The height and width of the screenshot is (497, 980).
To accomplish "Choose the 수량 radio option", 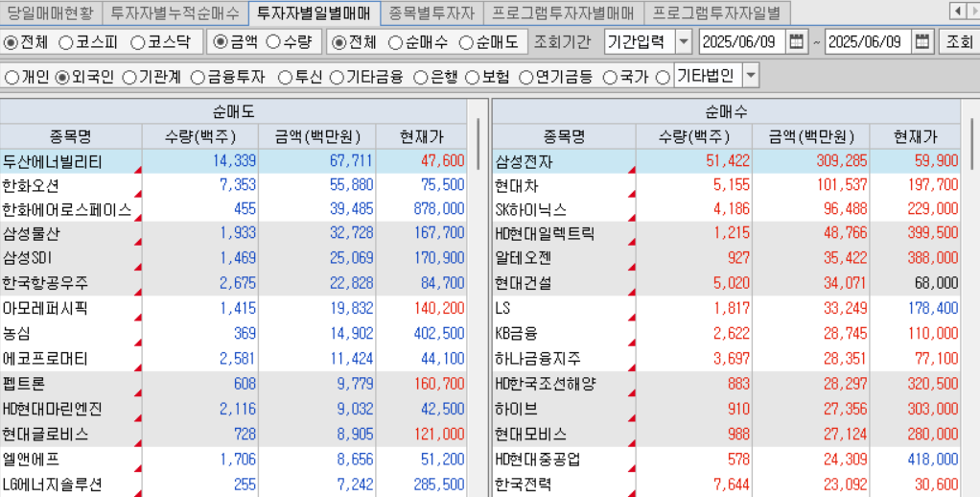I will tap(273, 42).
